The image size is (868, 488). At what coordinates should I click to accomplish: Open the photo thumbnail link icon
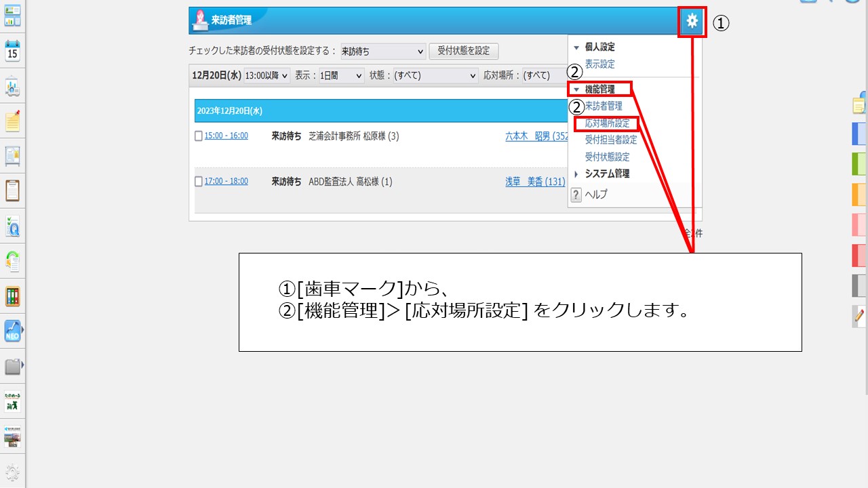(x=12, y=436)
